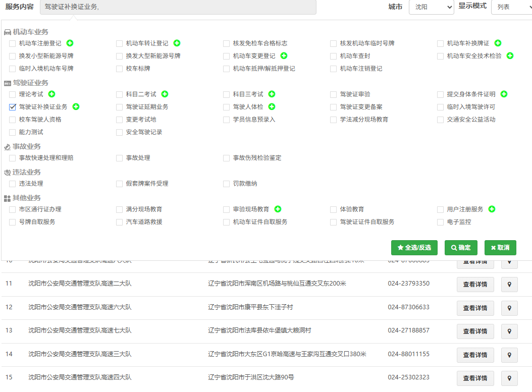Click green plus icon beside 机动车变更登记

pos(284,55)
